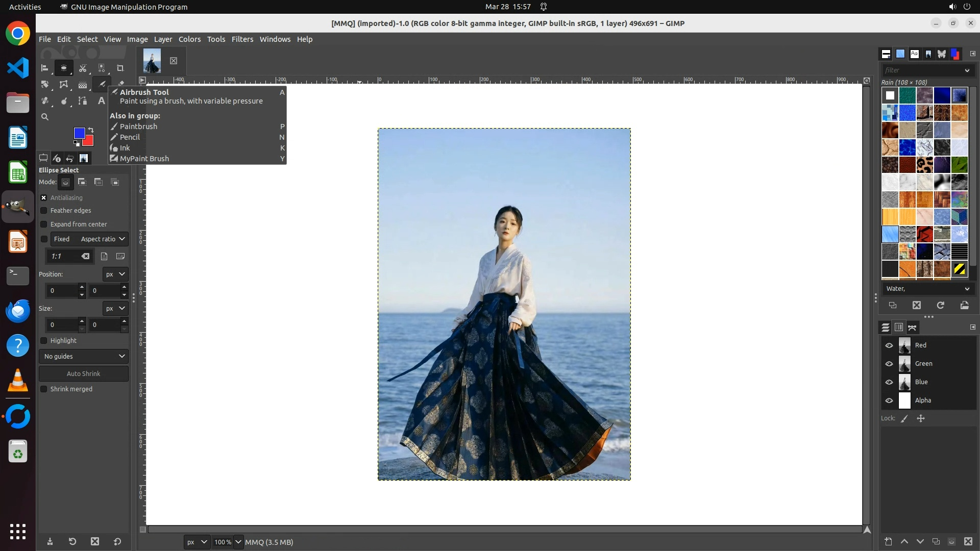Expand the Water tag dropdown in patterns
This screenshot has width=980, height=551.
tap(967, 289)
